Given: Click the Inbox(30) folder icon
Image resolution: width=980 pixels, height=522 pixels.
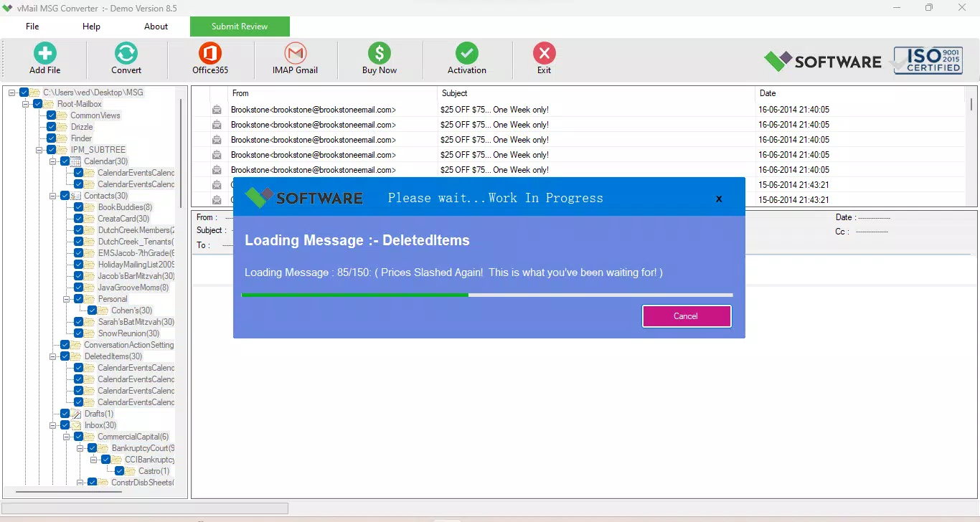Looking at the screenshot, I should point(76,425).
